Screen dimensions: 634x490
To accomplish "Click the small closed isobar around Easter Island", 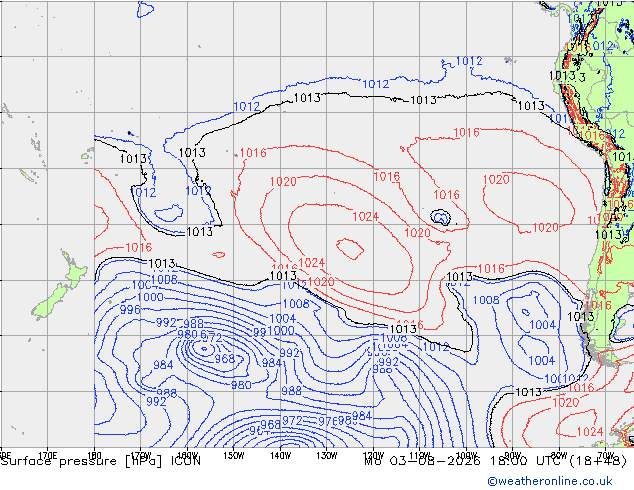I will coord(440,217).
